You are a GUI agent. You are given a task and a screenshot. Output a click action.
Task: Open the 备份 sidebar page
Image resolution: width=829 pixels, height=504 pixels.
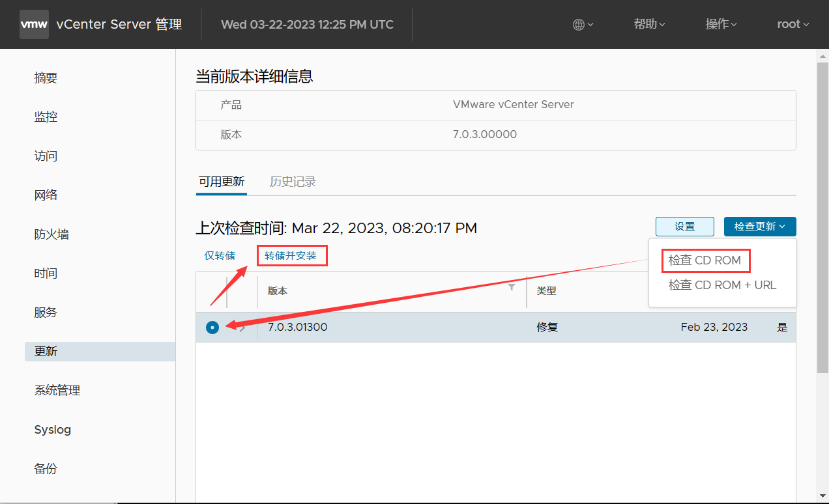(46, 468)
